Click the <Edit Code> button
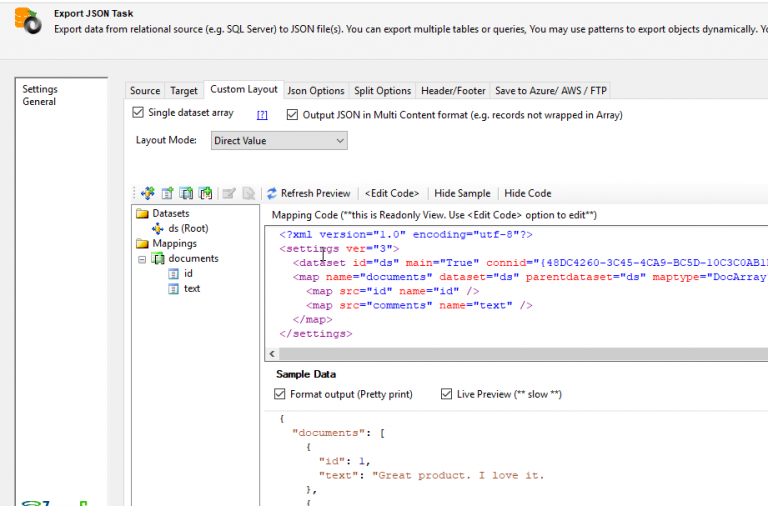Image resolution: width=768 pixels, height=506 pixels. [392, 193]
